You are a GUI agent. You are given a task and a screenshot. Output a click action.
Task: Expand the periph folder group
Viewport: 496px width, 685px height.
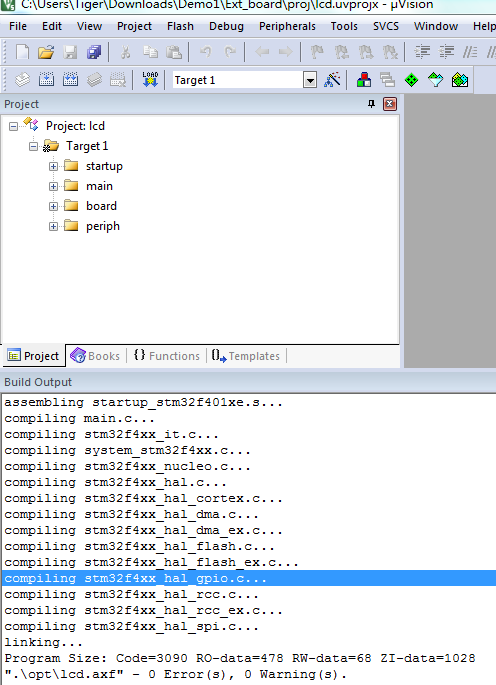tap(53, 226)
